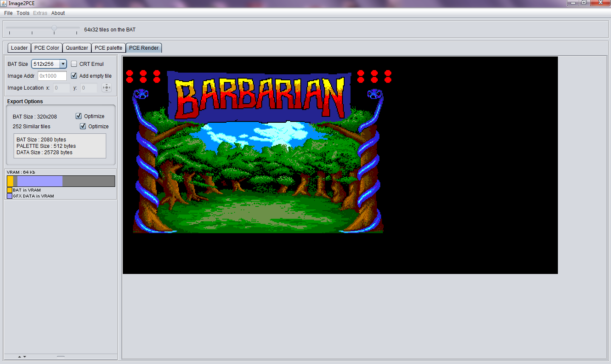Select the PCE Render tab

(144, 48)
